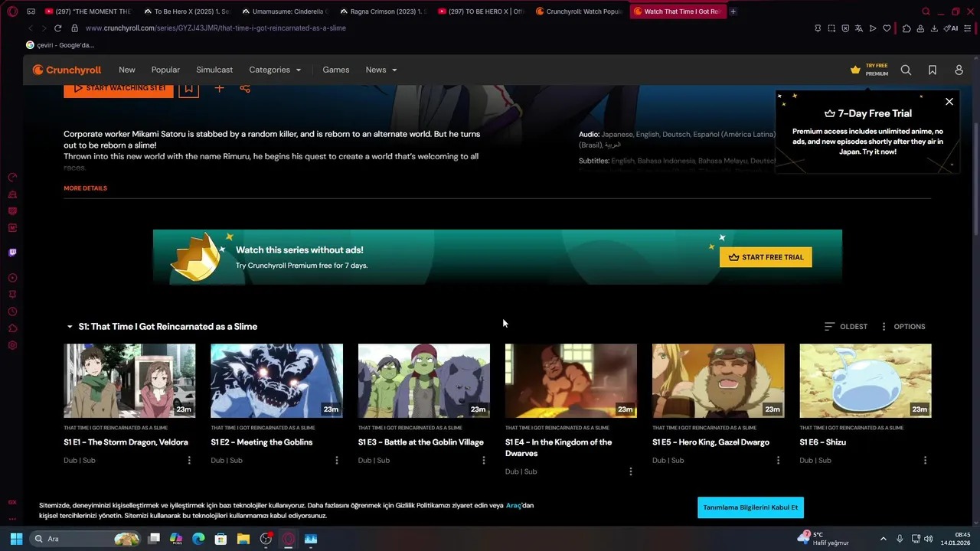The height and width of the screenshot is (551, 980).
Task: Open the AI assistant toolbar button
Action: (952, 28)
